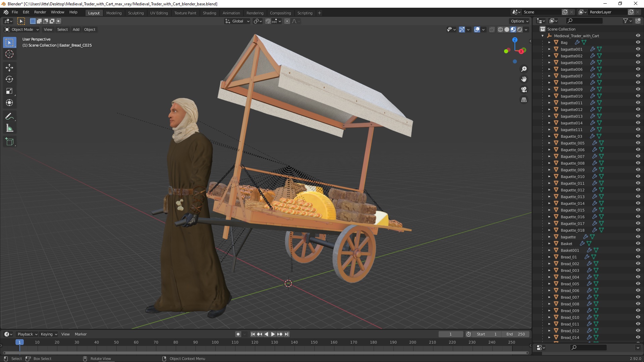This screenshot has width=644, height=362.
Task: Pick the Rotate tool
Action: point(9,79)
